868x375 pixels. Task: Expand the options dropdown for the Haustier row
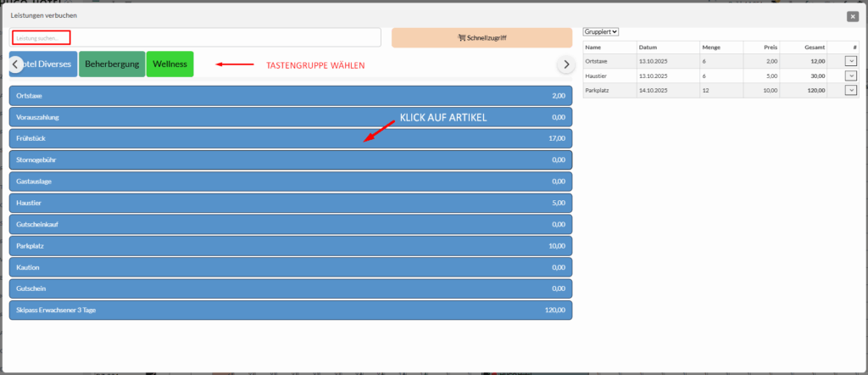click(x=850, y=76)
